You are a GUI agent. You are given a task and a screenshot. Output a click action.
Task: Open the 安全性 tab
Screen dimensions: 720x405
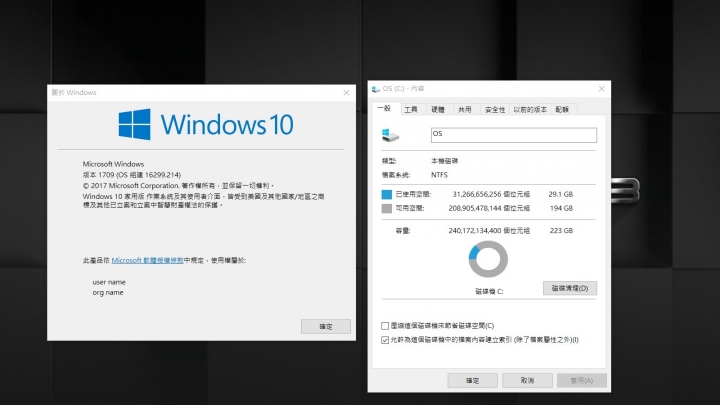click(x=495, y=109)
